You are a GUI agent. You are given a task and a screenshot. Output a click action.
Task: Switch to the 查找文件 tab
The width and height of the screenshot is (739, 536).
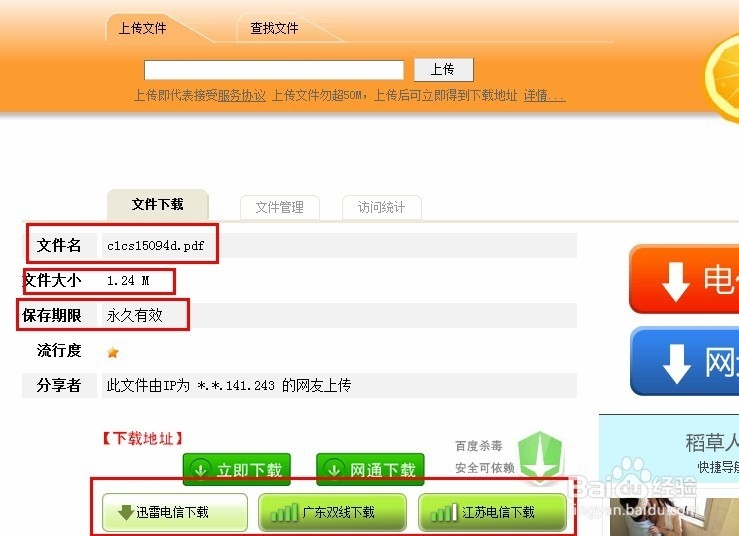[x=274, y=28]
